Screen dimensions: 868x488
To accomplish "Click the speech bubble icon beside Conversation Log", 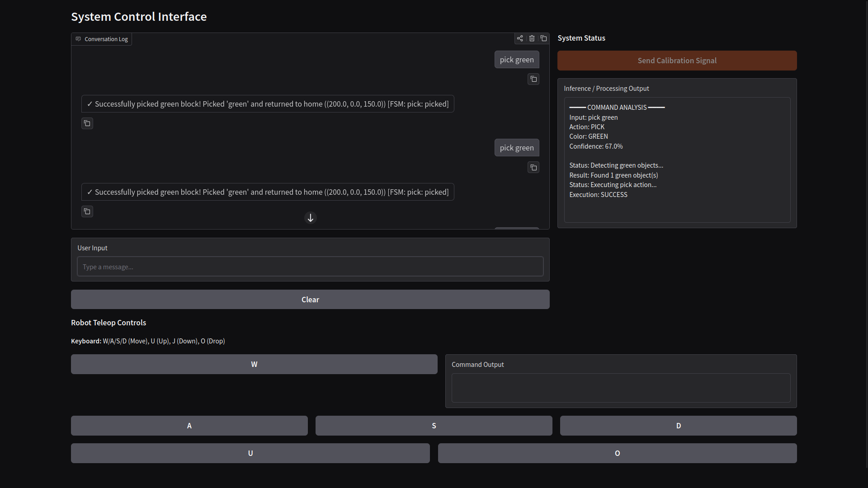I will 78,39.
